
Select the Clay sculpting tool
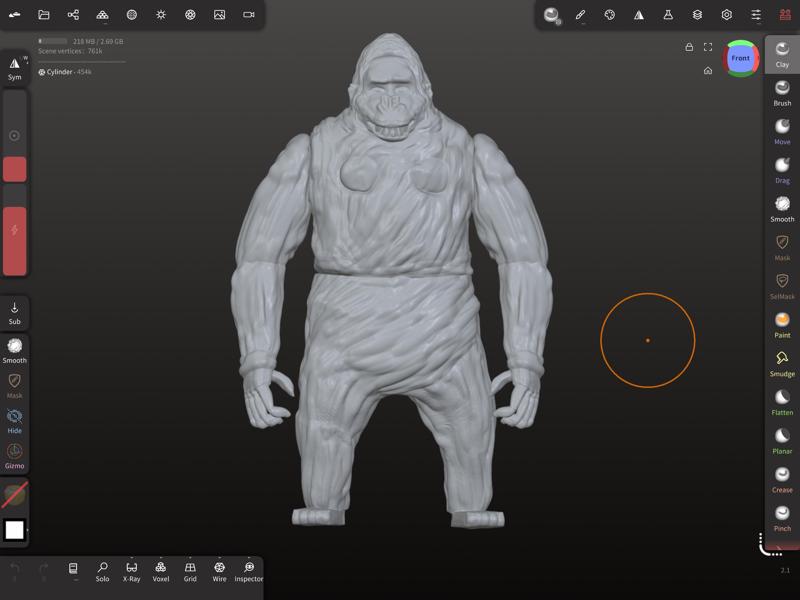click(782, 55)
